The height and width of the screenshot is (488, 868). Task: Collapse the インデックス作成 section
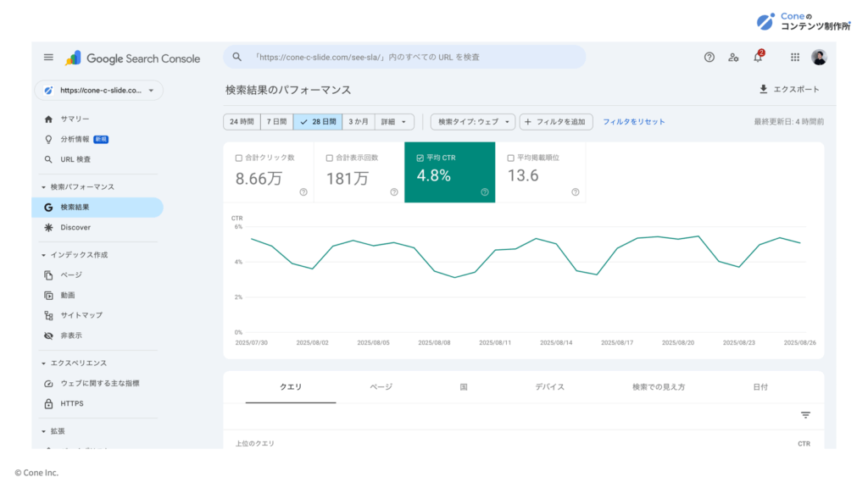(x=44, y=255)
